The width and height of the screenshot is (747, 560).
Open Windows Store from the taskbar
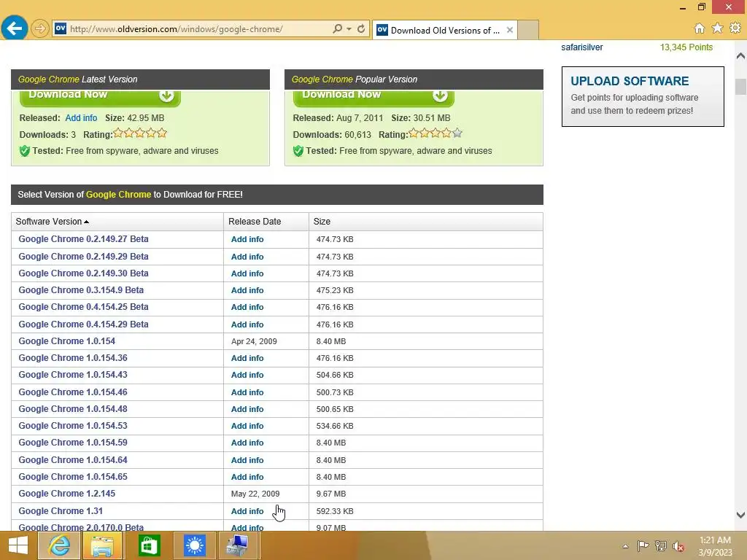point(149,545)
